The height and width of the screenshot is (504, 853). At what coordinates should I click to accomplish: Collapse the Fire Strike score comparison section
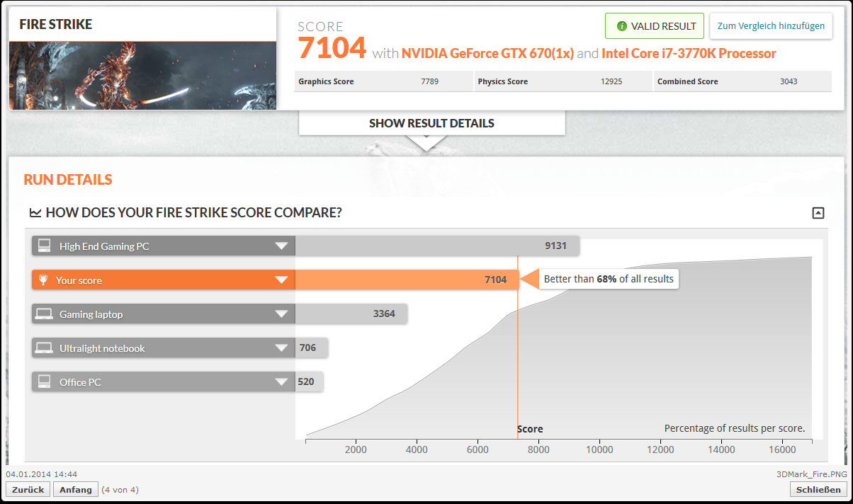pos(818,212)
